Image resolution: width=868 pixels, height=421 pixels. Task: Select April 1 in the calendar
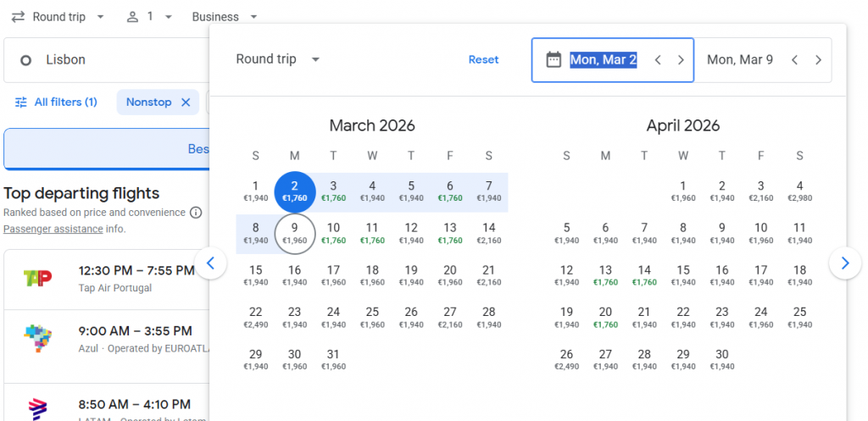tap(683, 191)
